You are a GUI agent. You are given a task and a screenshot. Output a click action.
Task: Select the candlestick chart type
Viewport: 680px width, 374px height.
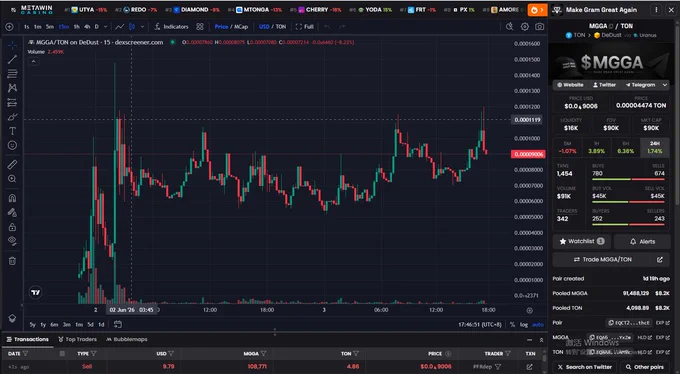coord(132,27)
